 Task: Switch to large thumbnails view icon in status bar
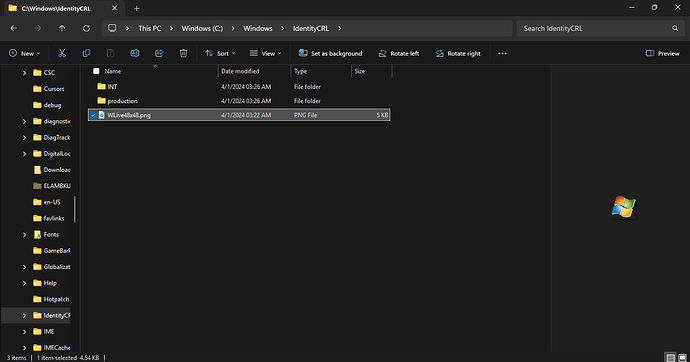682,358
